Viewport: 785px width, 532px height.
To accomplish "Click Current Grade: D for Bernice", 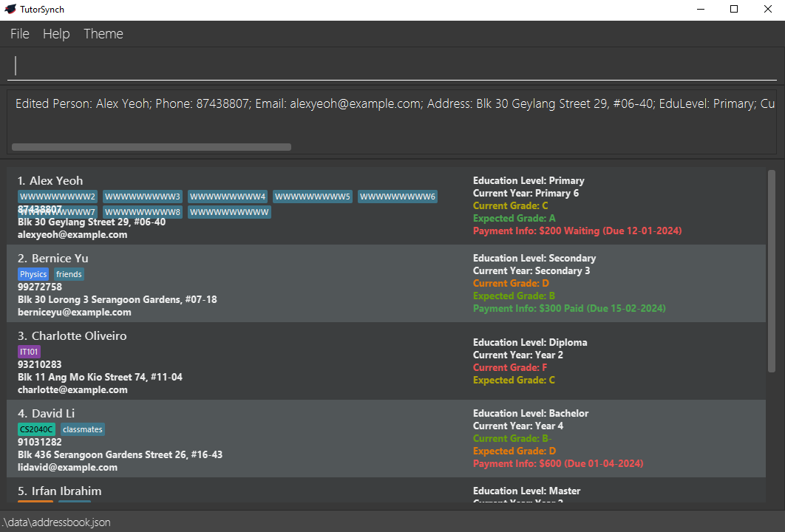I will pos(512,283).
